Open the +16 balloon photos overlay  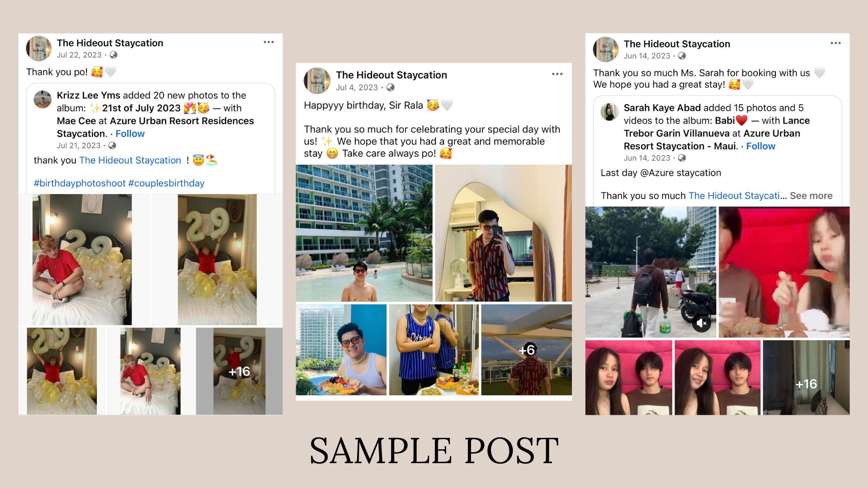[x=239, y=371]
